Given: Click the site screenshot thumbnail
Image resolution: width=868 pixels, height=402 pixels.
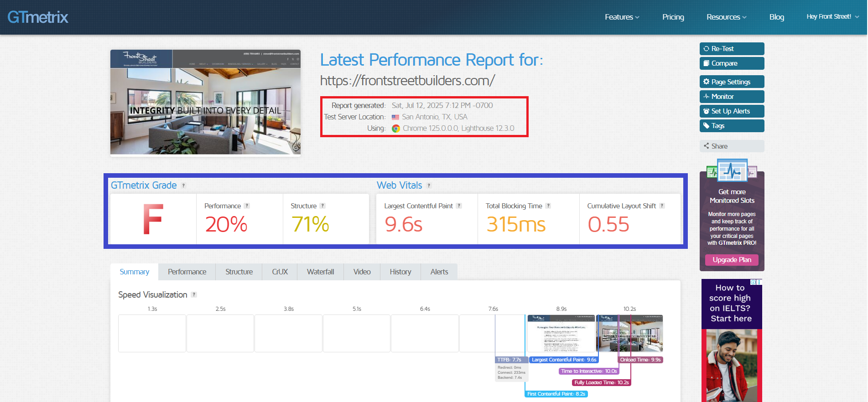Looking at the screenshot, I should 205,102.
